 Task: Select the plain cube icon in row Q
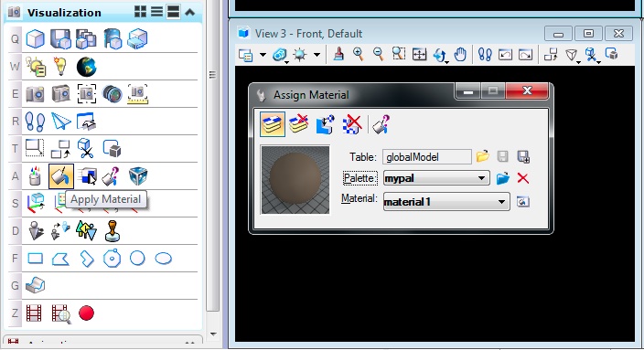pyautogui.click(x=36, y=39)
